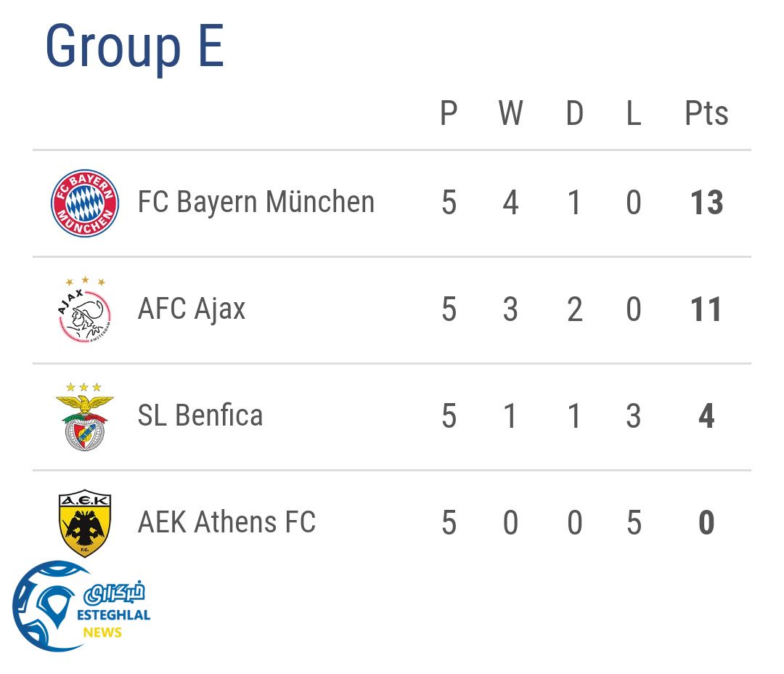Image resolution: width=784 pixels, height=674 pixels.
Task: Click the Pts column header
Action: click(706, 114)
